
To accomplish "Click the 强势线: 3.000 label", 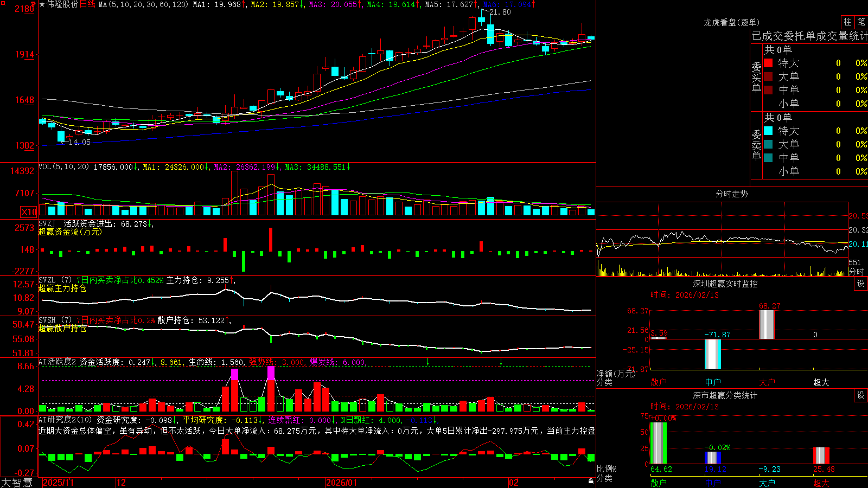I will [x=277, y=362].
